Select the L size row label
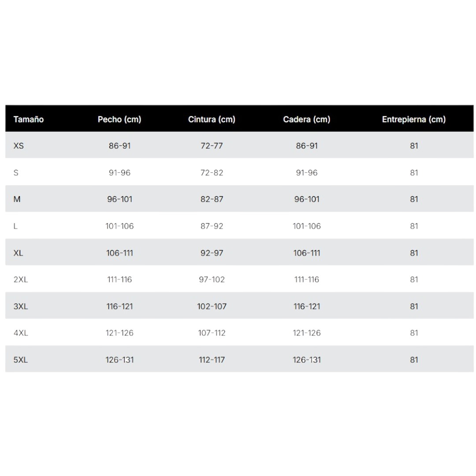The image size is (476, 476). 15,226
